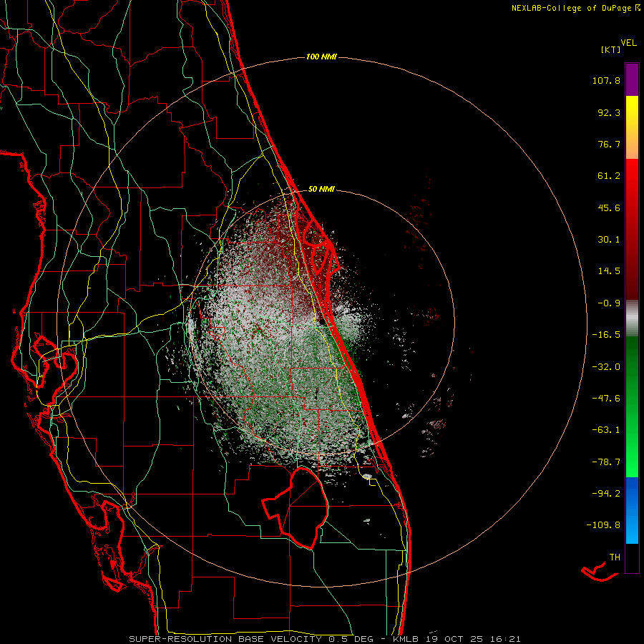Image resolution: width=644 pixels, height=644 pixels.
Task: Click the 100 NMI range ring label
Action: pyautogui.click(x=321, y=57)
